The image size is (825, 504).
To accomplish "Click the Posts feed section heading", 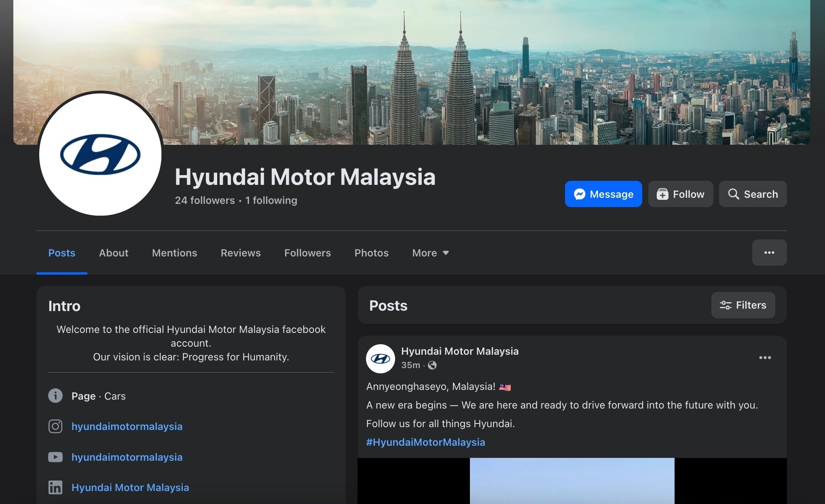I will tap(388, 305).
